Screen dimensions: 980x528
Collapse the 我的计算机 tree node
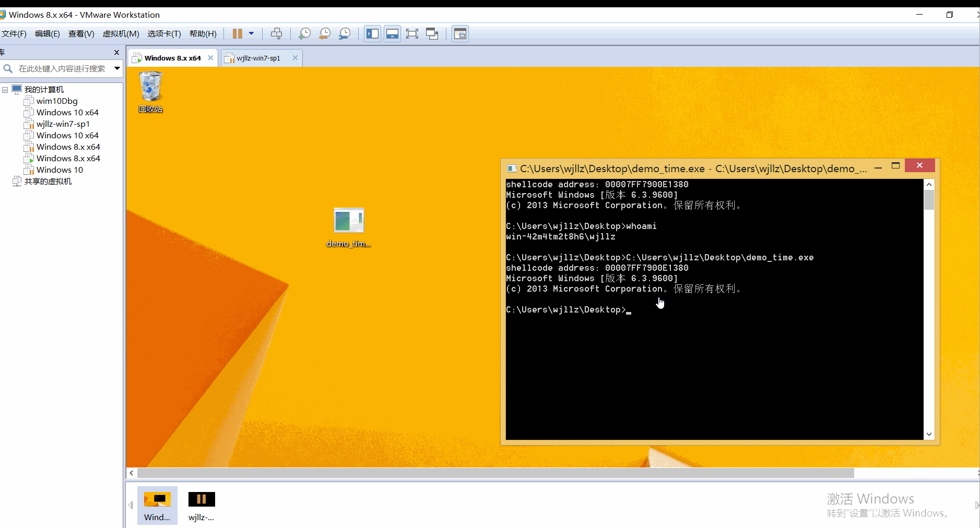[5, 90]
